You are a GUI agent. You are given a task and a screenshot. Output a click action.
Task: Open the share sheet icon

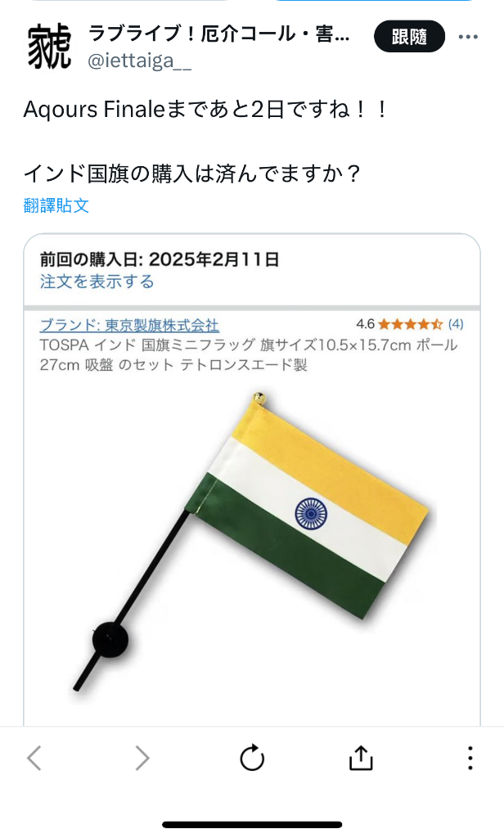[x=361, y=757]
